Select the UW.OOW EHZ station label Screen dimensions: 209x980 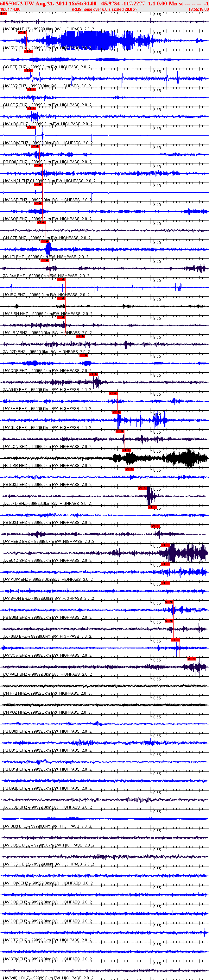point(48,143)
